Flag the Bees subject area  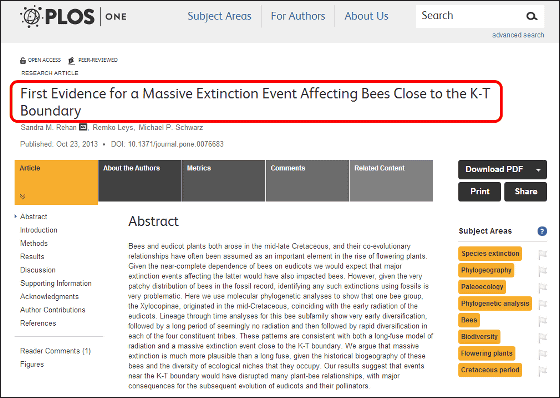click(x=542, y=320)
